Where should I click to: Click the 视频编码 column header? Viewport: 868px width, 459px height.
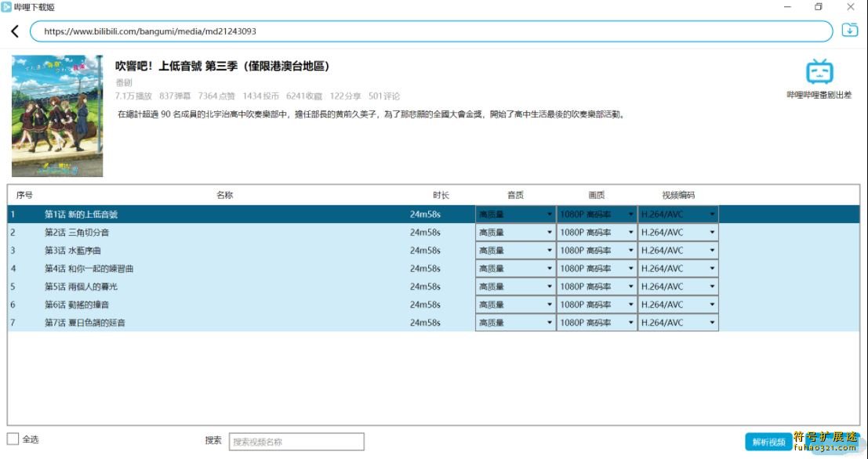(x=678, y=195)
